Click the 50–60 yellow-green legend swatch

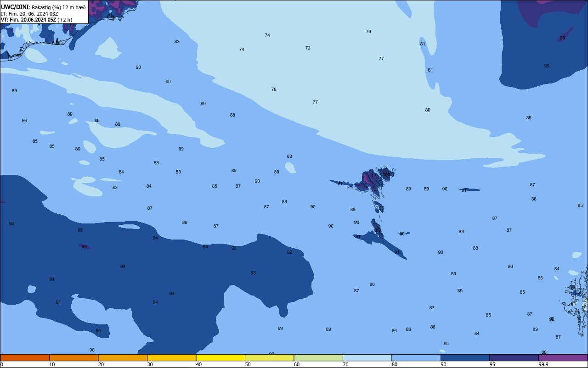[269, 357]
